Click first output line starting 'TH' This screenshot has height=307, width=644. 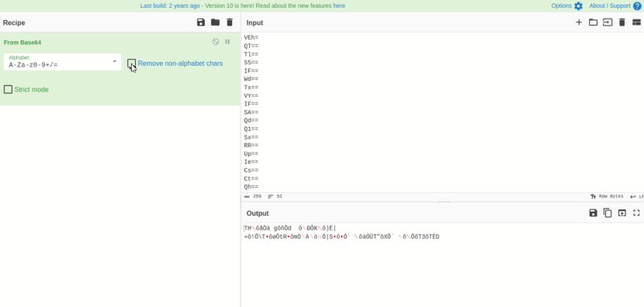click(290, 228)
